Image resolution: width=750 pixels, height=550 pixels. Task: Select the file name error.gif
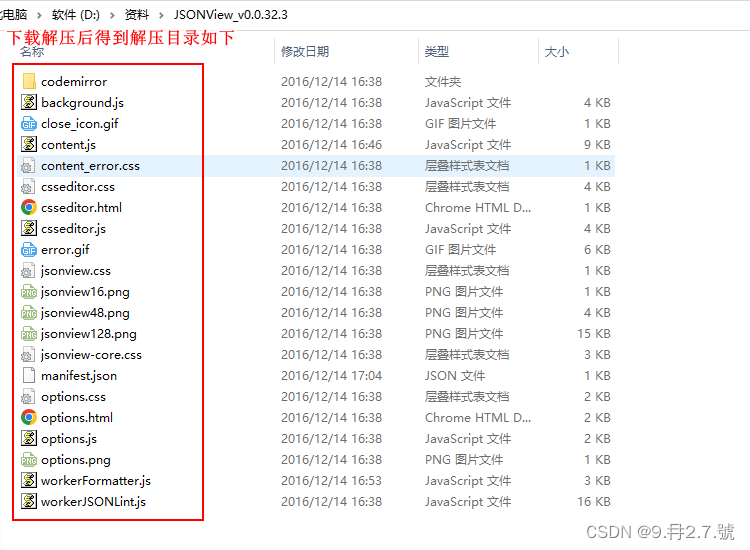click(x=65, y=250)
